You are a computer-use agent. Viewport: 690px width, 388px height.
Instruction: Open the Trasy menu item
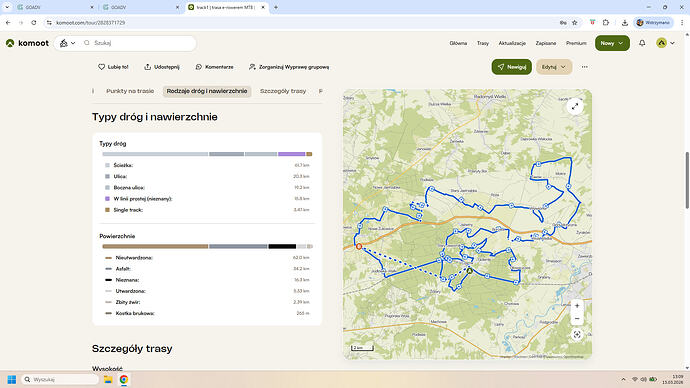tap(483, 43)
